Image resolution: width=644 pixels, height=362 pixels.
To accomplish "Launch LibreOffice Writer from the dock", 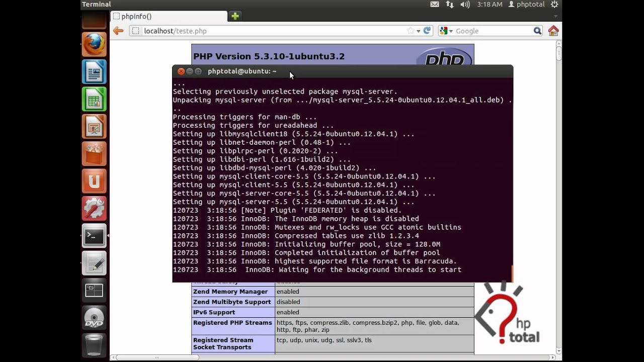I will pyautogui.click(x=94, y=72).
